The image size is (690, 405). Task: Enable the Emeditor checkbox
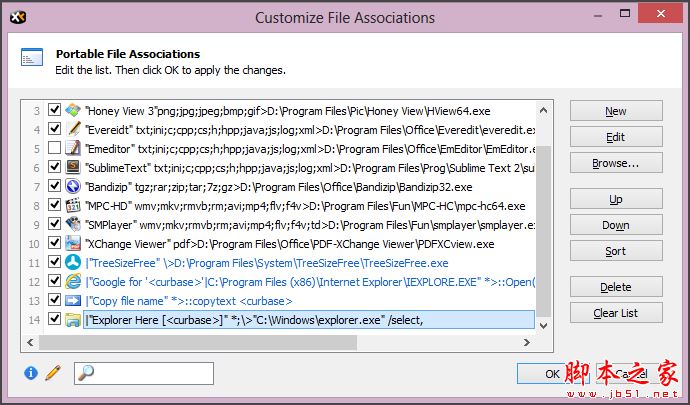(x=54, y=148)
